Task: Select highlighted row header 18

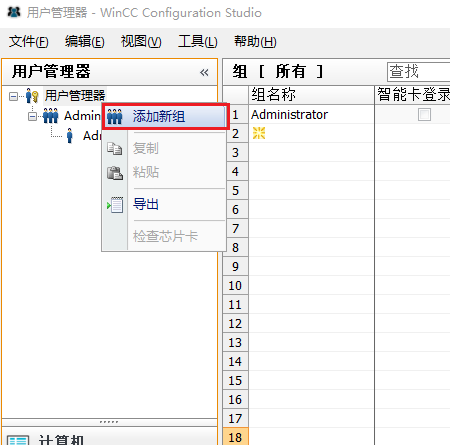Action: pyautogui.click(x=235, y=437)
